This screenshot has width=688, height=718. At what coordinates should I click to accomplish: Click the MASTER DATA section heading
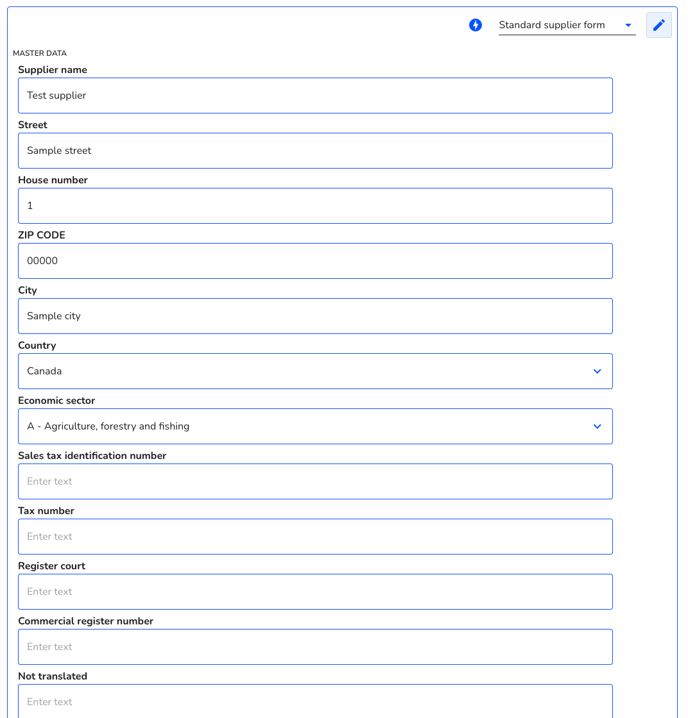(39, 53)
